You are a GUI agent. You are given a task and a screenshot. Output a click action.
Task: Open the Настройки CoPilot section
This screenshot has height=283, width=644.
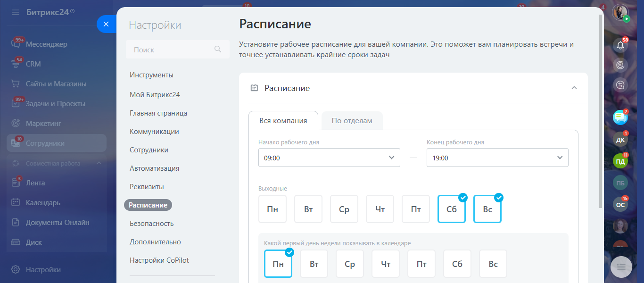pos(159,260)
